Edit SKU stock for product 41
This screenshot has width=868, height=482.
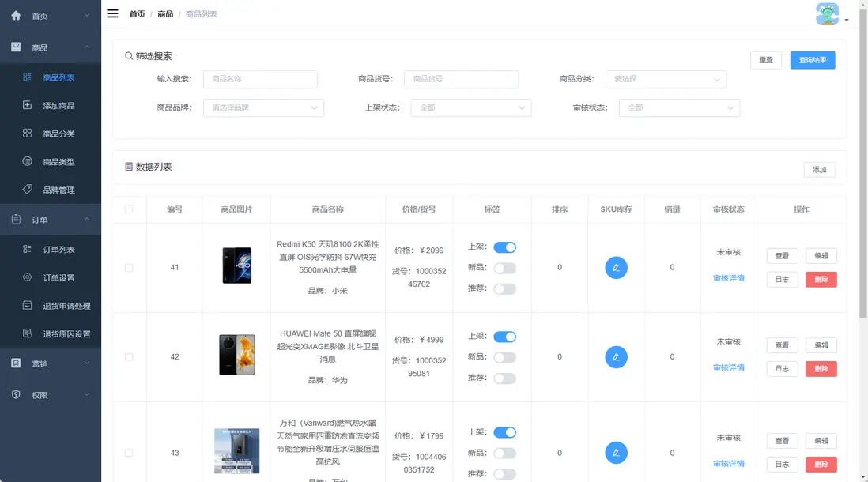(616, 268)
